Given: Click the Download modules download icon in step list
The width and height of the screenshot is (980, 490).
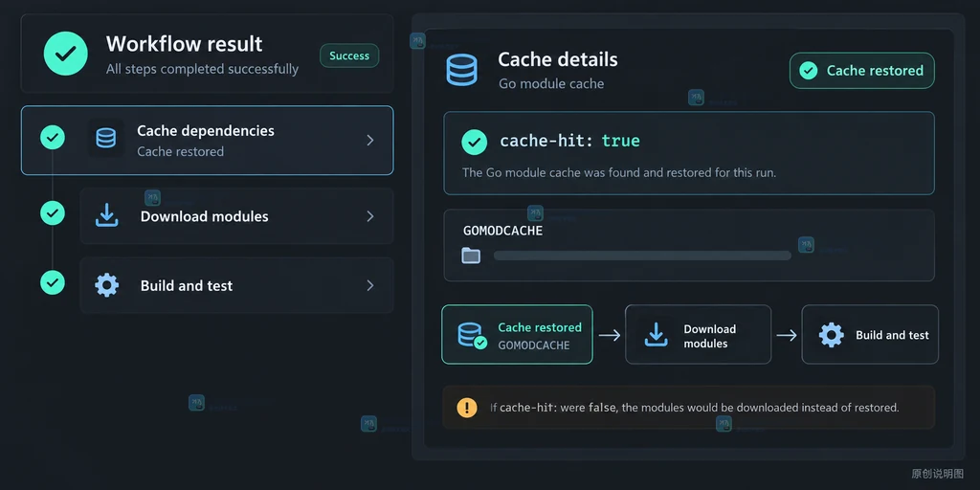Looking at the screenshot, I should (106, 215).
